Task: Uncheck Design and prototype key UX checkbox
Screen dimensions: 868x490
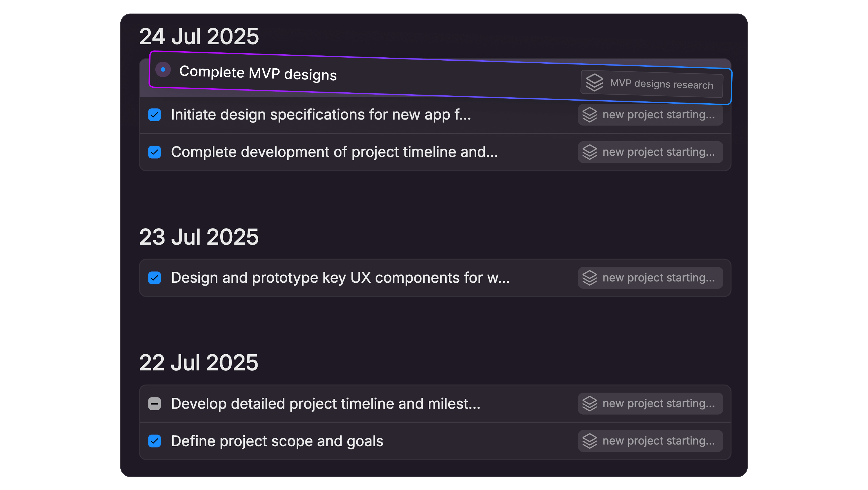Action: [x=155, y=278]
